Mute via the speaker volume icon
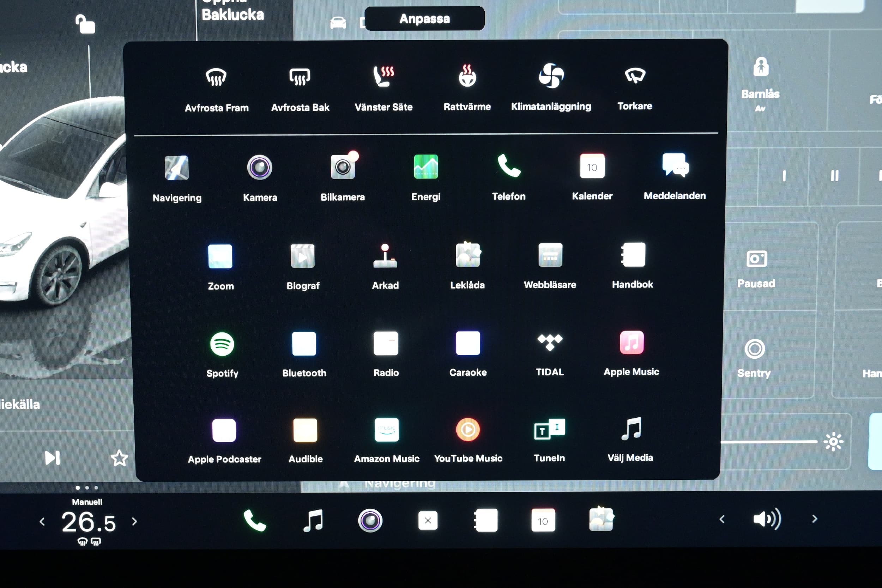882x588 pixels. tap(767, 519)
